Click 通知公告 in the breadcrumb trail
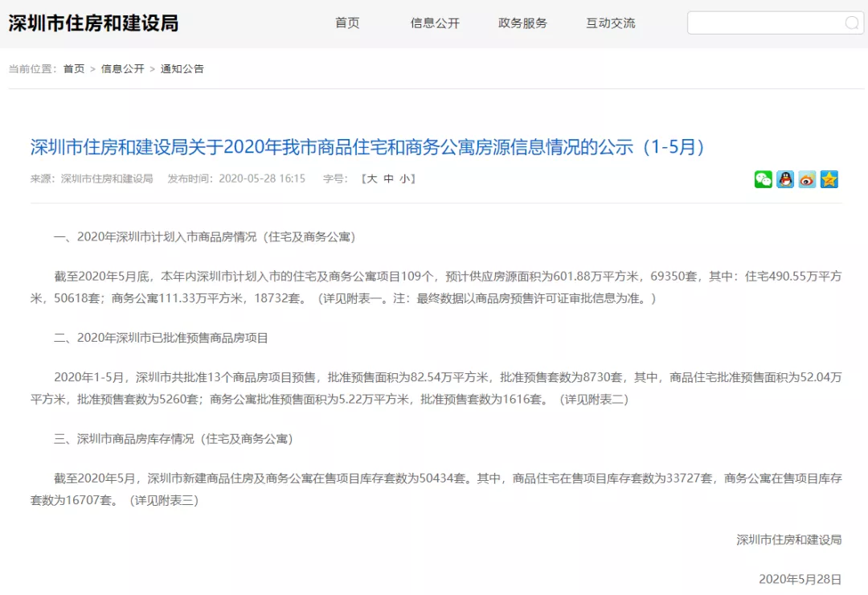The height and width of the screenshot is (595, 868). pos(182,69)
